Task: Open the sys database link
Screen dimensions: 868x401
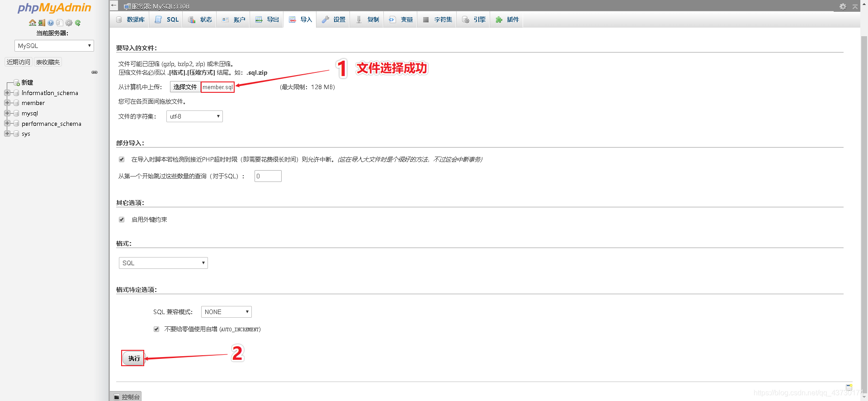Action: (x=26, y=134)
